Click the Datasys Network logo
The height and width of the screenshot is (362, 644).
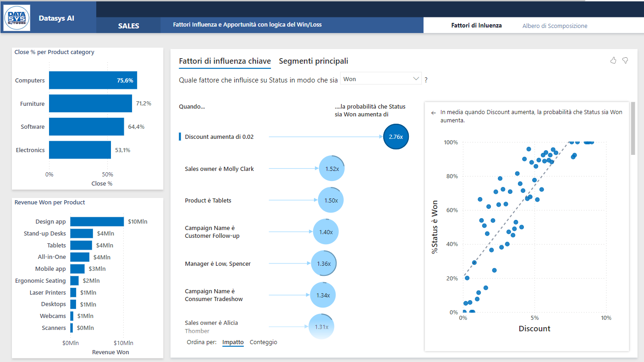pyautogui.click(x=17, y=18)
